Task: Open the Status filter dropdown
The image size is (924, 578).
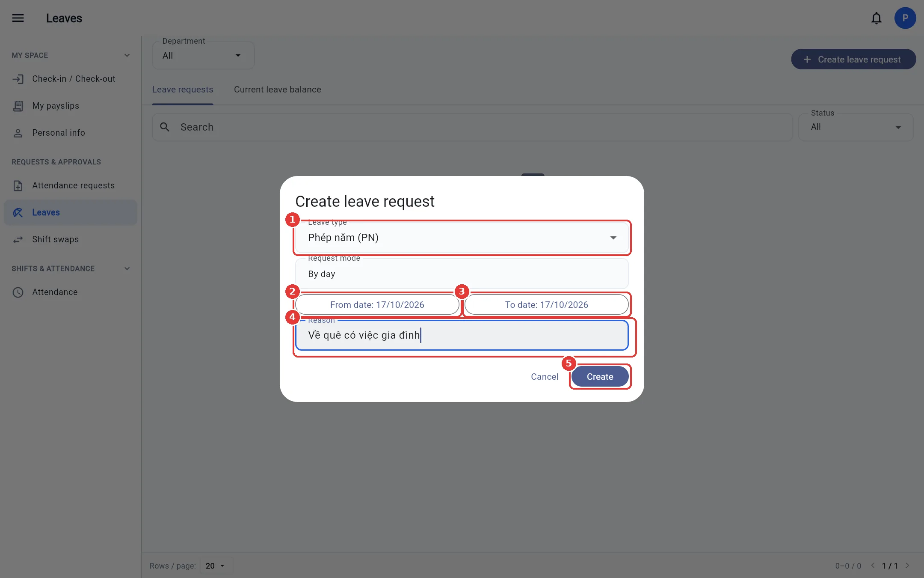Action: pyautogui.click(x=856, y=127)
